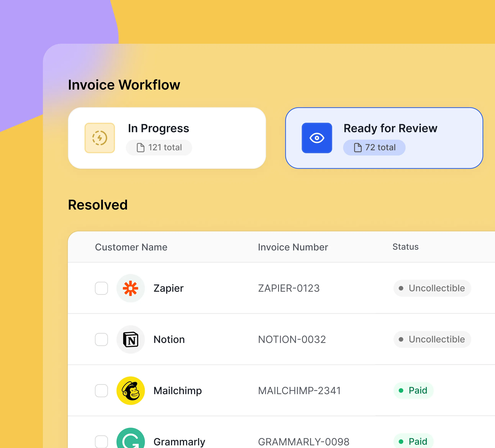Sort by the Invoice Number column header

click(293, 247)
